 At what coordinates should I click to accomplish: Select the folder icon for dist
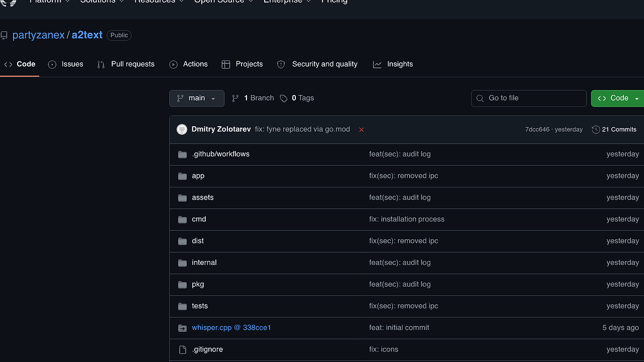[182, 241]
